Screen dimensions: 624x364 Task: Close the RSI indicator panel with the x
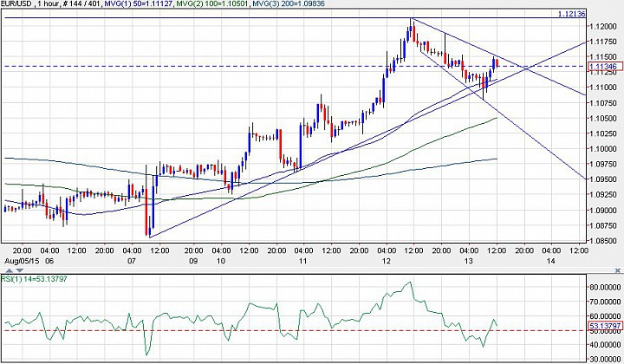point(617,270)
